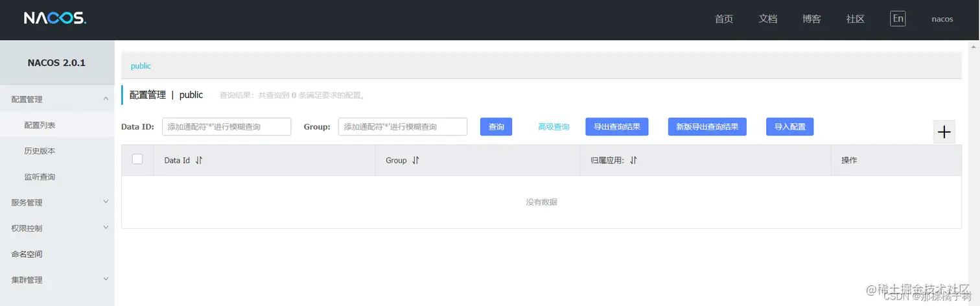The width and height of the screenshot is (980, 306).
Task: Switch language with En button
Action: pos(898,18)
